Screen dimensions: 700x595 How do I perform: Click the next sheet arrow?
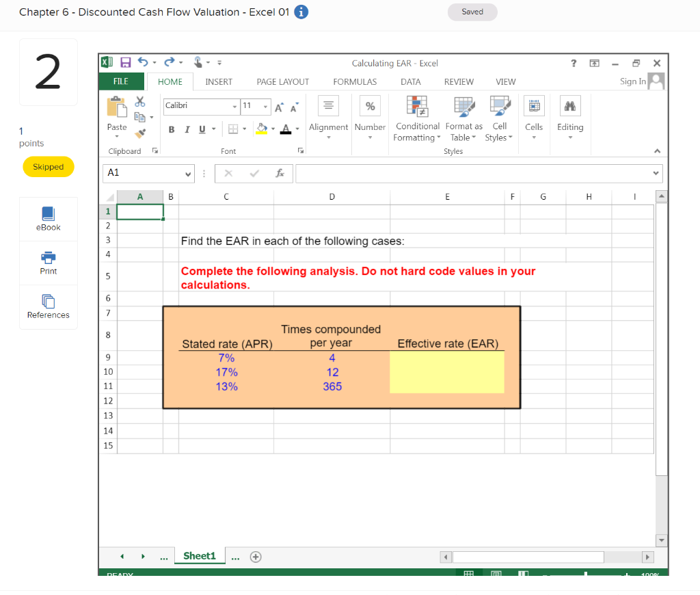[143, 557]
